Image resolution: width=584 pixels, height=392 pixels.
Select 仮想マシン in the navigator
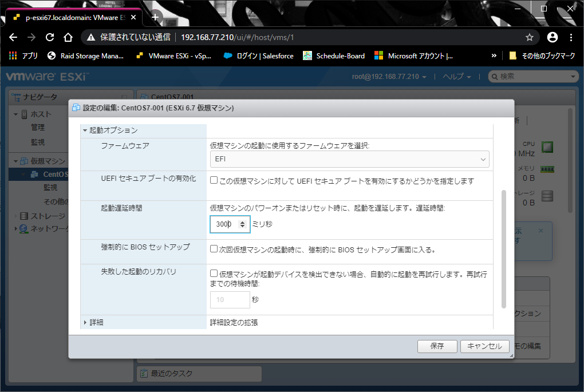(48, 161)
